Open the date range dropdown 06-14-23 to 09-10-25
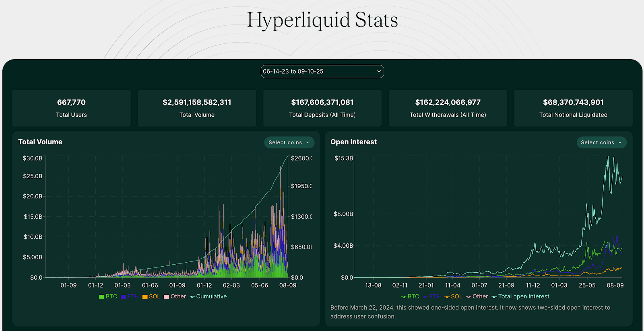Screen dimensions: 644x331 pos(322,72)
